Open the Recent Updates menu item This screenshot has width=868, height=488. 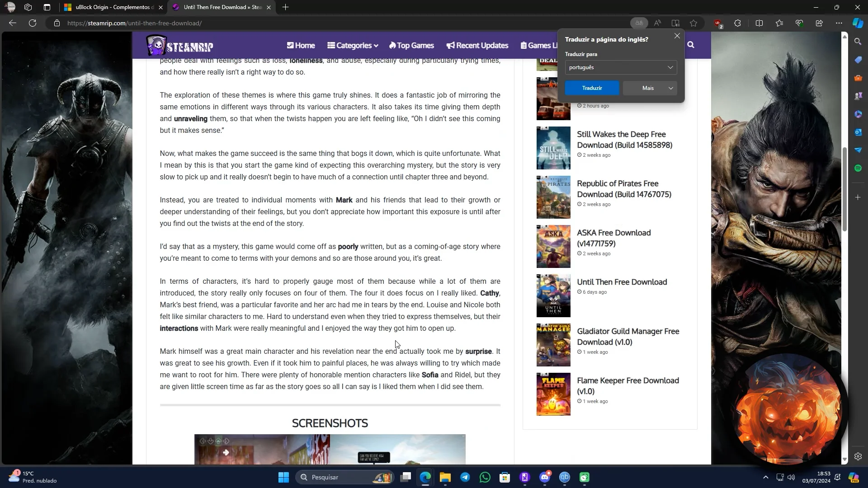coord(477,45)
